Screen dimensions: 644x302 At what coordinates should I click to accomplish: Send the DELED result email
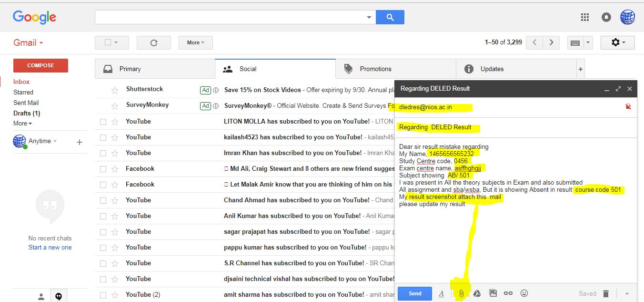point(415,293)
